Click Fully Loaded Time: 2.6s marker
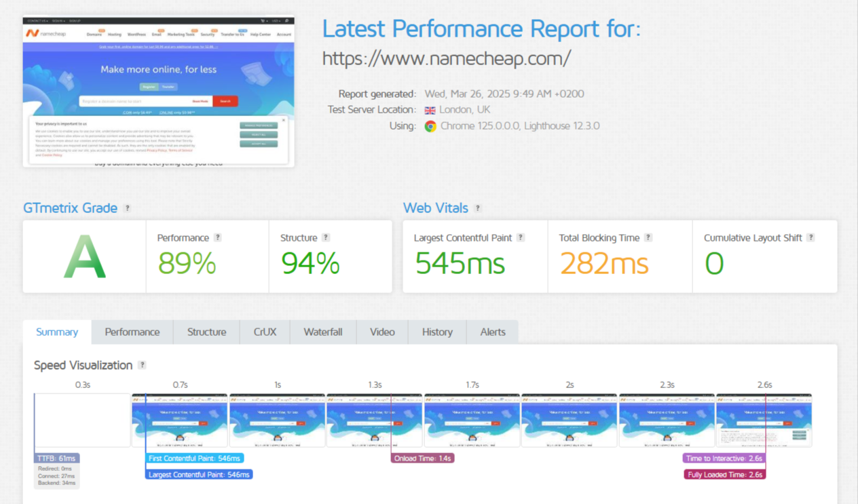The image size is (858, 504). click(725, 475)
